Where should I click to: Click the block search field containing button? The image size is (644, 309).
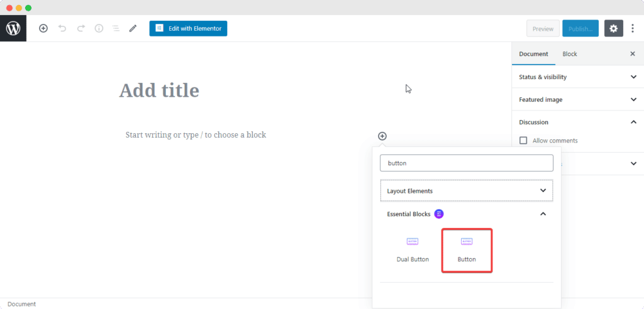(x=466, y=163)
